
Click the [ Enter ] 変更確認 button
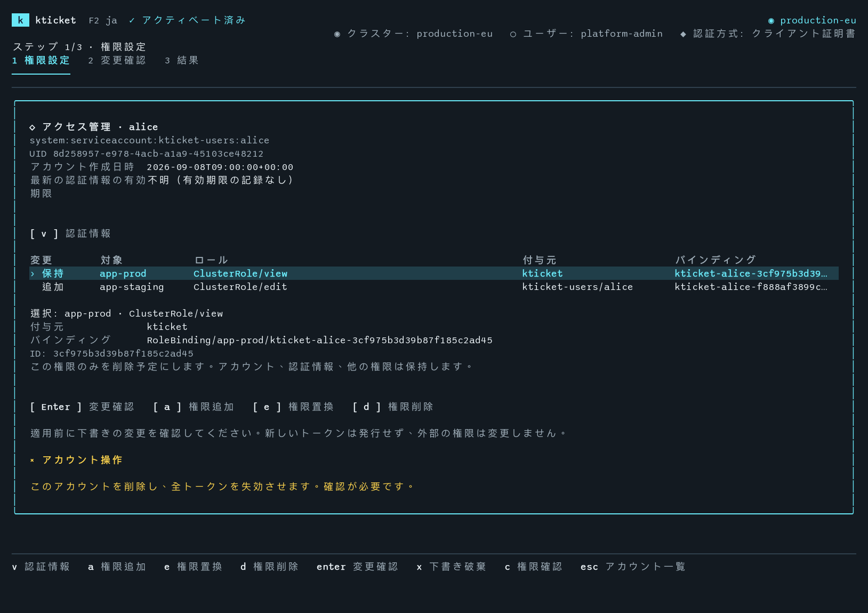pos(82,407)
